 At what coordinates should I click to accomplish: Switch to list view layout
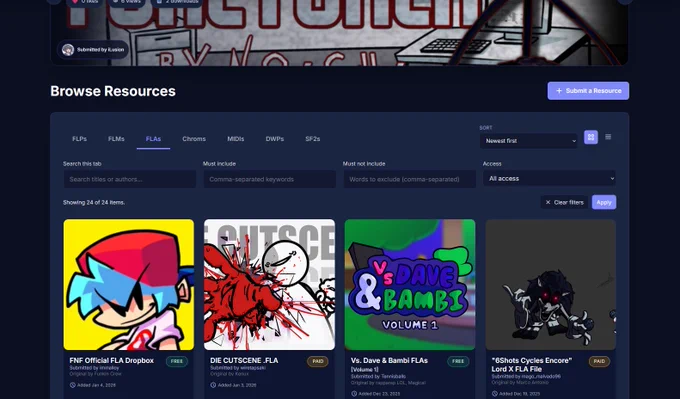608,137
